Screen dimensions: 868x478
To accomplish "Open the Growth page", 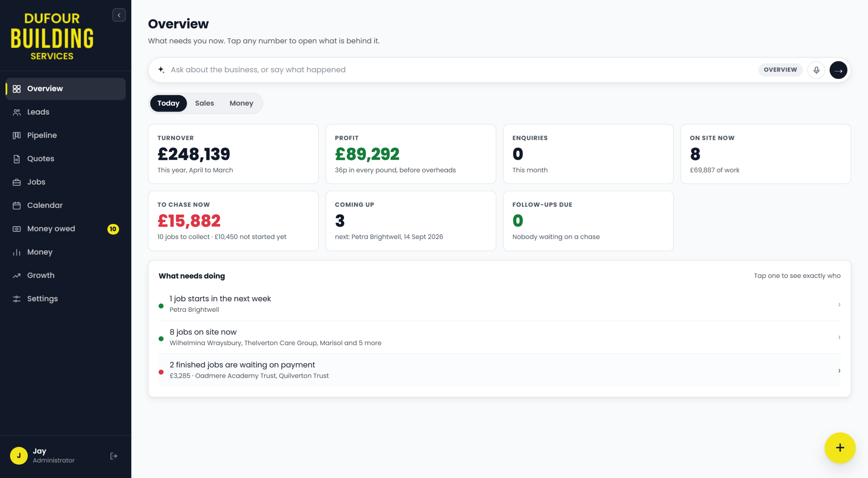I will 65,276.
